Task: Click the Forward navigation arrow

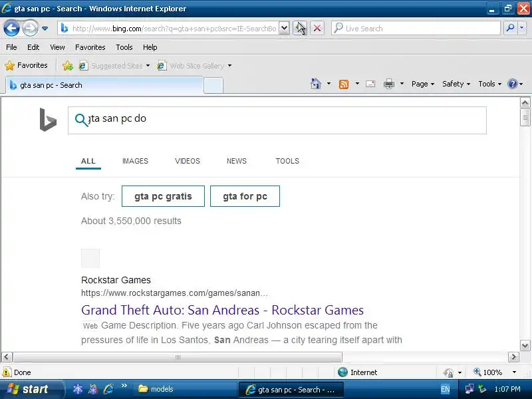Action: 30,28
